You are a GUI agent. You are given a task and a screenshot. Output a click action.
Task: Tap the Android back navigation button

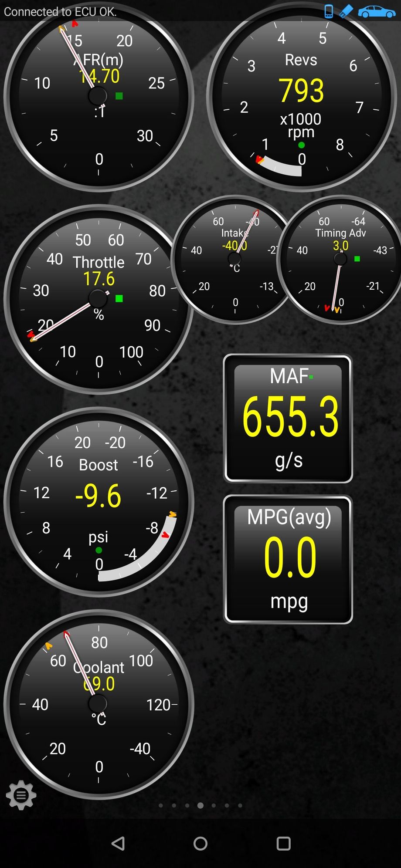(118, 844)
